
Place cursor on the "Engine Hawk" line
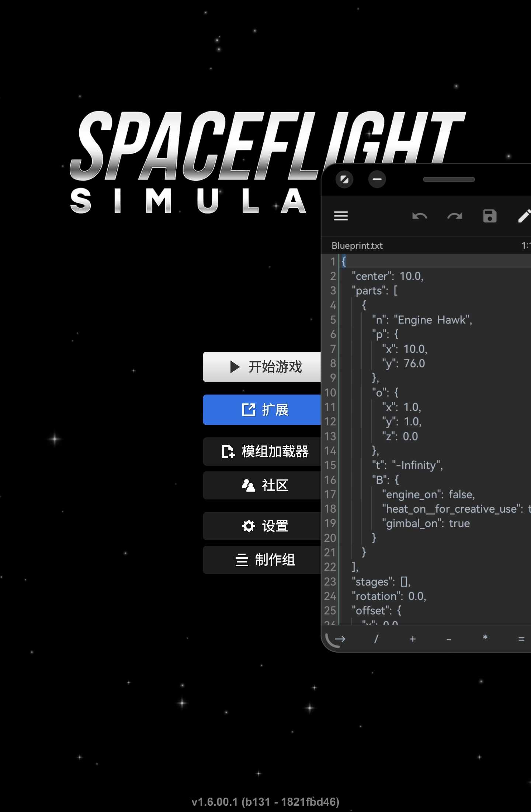pos(421,320)
